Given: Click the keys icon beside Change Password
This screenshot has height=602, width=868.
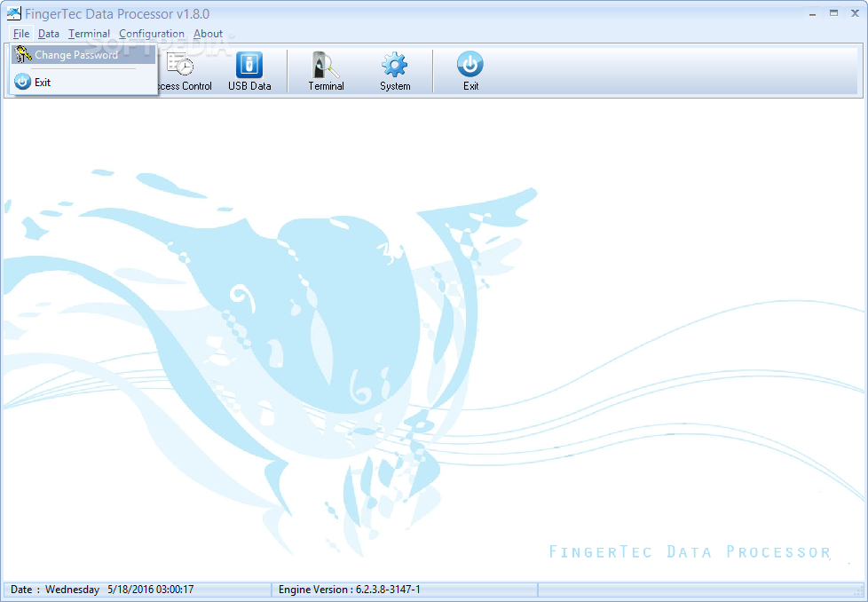Looking at the screenshot, I should coord(23,54).
